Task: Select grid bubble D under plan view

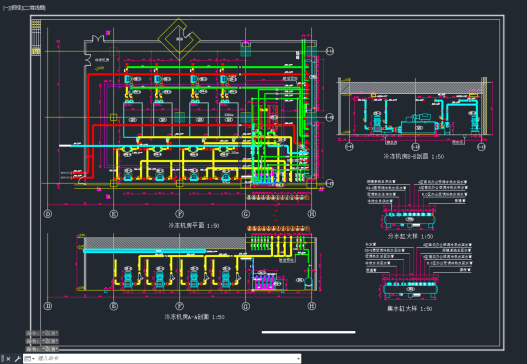Action: (48, 214)
